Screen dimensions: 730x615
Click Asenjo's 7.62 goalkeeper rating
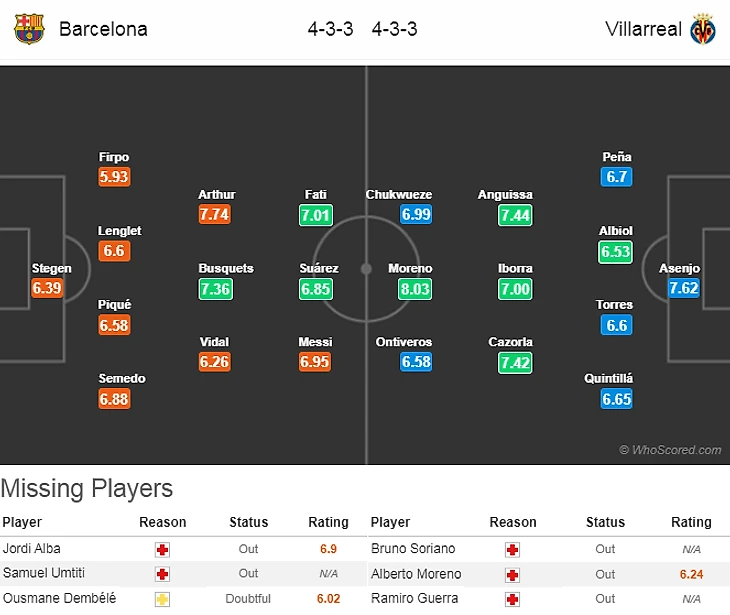coord(684,288)
